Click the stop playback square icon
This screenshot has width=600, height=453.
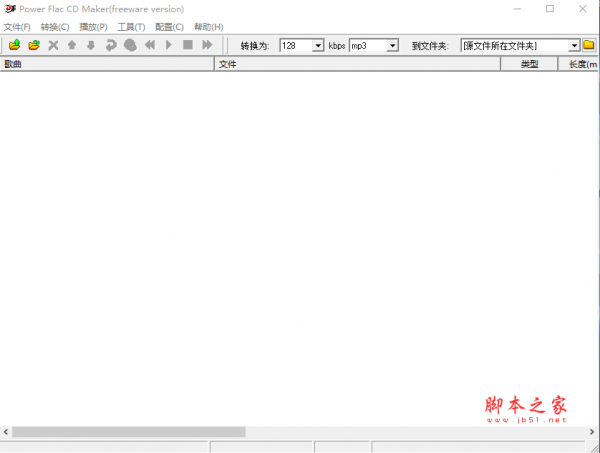[188, 45]
